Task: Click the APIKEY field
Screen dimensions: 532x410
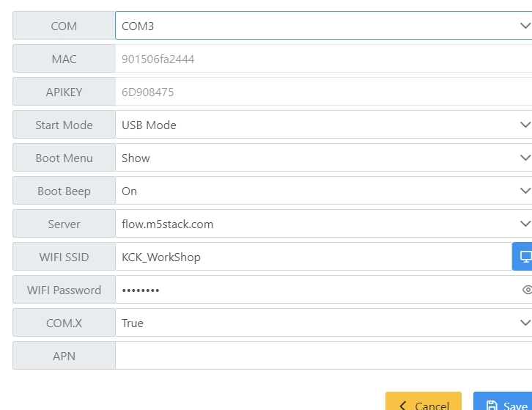Action: coord(322,92)
